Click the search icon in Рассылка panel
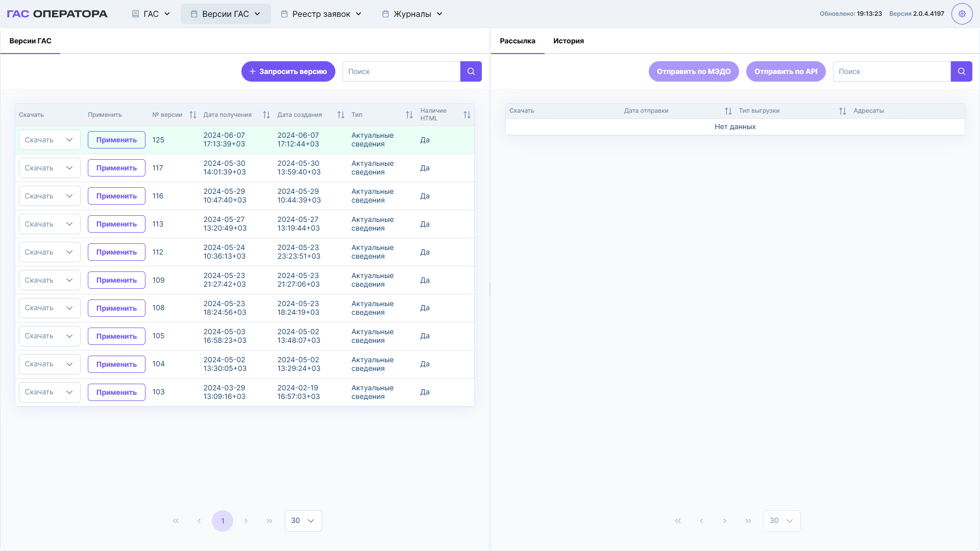Image resolution: width=980 pixels, height=551 pixels. [962, 71]
